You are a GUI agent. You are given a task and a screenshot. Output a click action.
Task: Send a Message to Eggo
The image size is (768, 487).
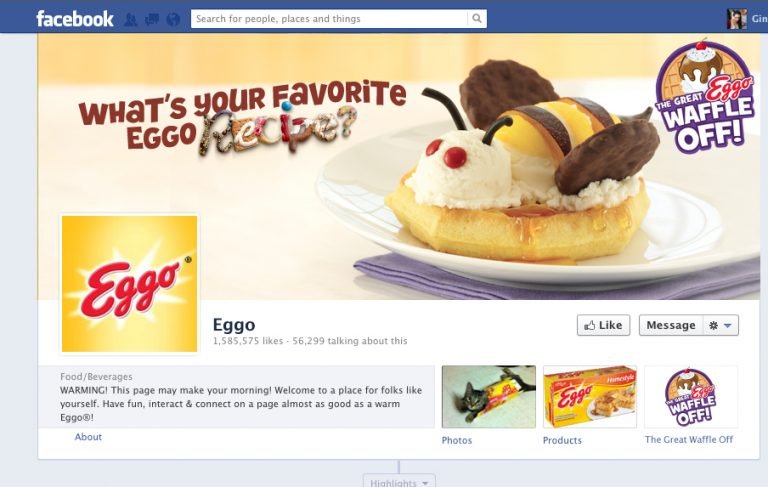pyautogui.click(x=671, y=325)
